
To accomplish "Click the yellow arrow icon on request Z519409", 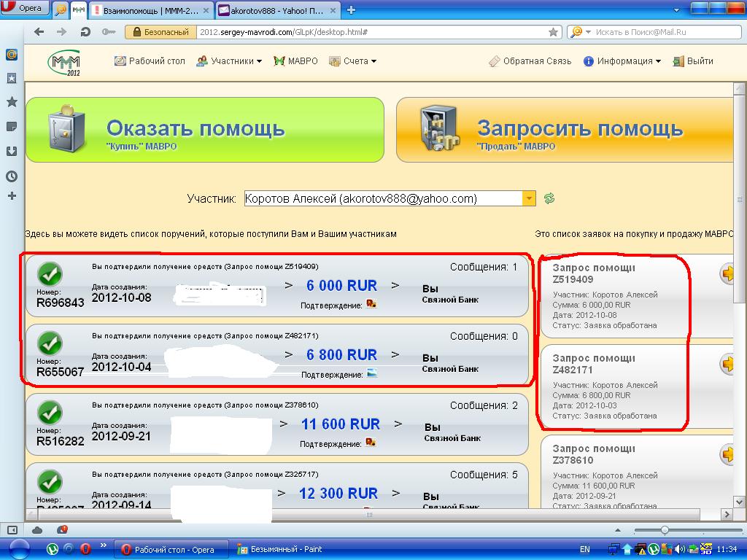I will click(727, 274).
